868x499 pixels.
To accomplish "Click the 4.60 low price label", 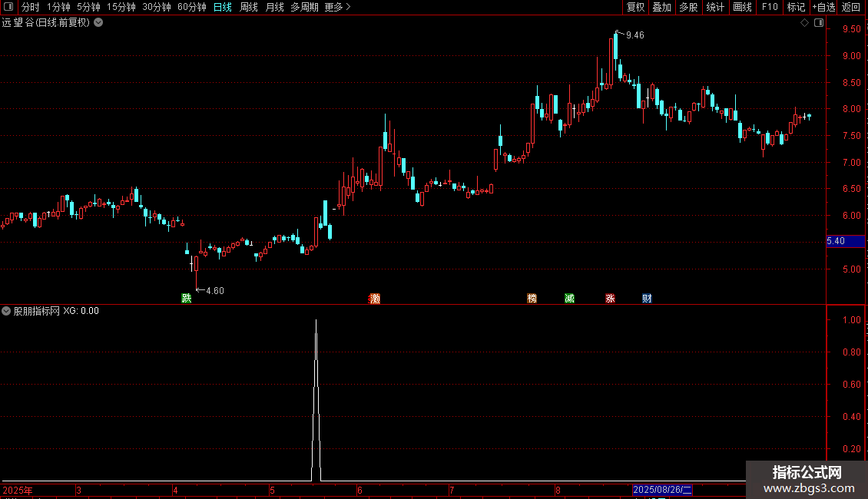I will coord(215,291).
